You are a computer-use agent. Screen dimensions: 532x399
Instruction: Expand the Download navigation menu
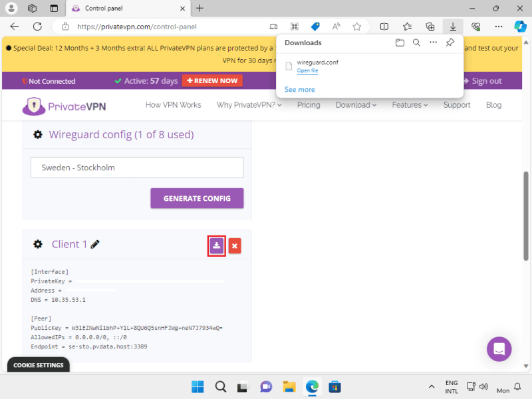356,105
